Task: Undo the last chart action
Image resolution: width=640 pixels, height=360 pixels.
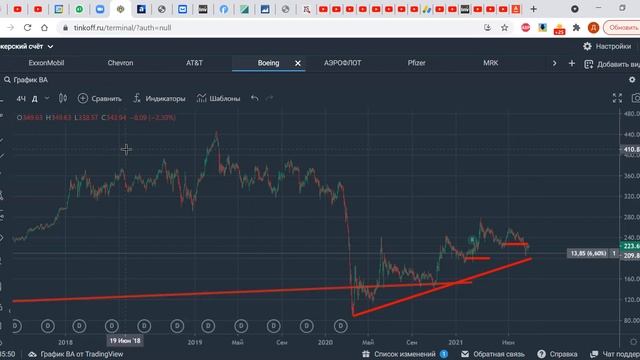Action: click(x=255, y=98)
